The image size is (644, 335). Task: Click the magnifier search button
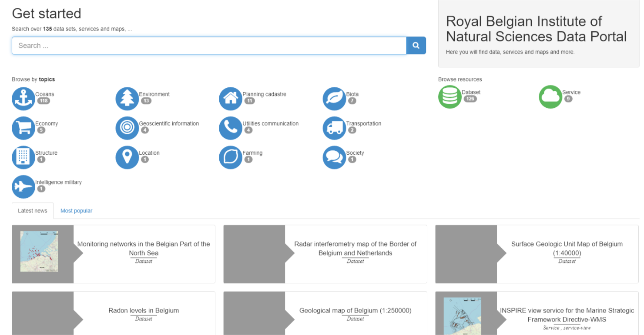pyautogui.click(x=416, y=45)
